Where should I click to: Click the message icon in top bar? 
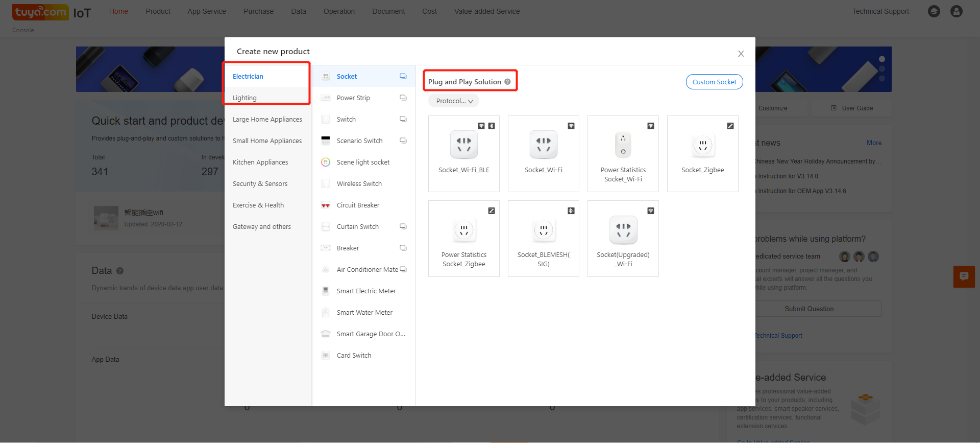934,11
